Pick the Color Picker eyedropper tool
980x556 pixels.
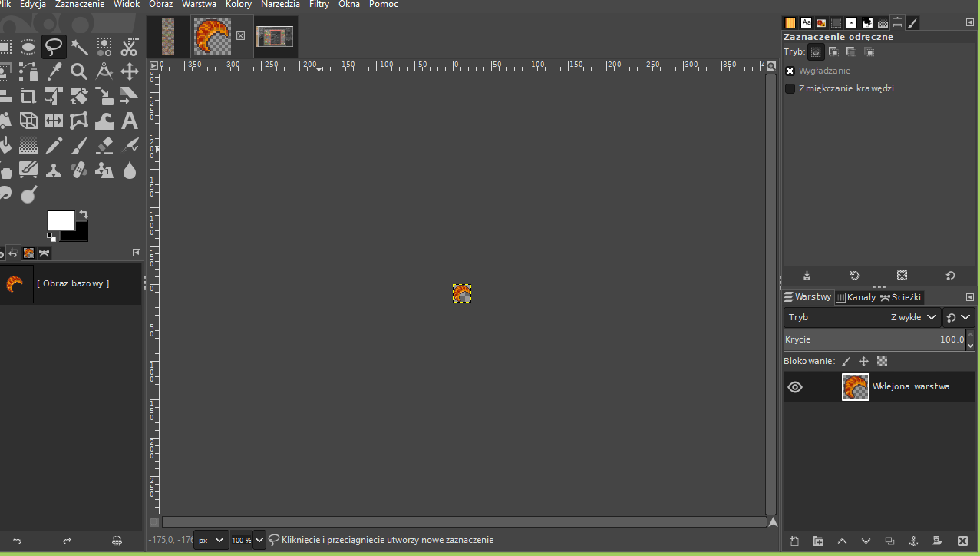click(54, 72)
